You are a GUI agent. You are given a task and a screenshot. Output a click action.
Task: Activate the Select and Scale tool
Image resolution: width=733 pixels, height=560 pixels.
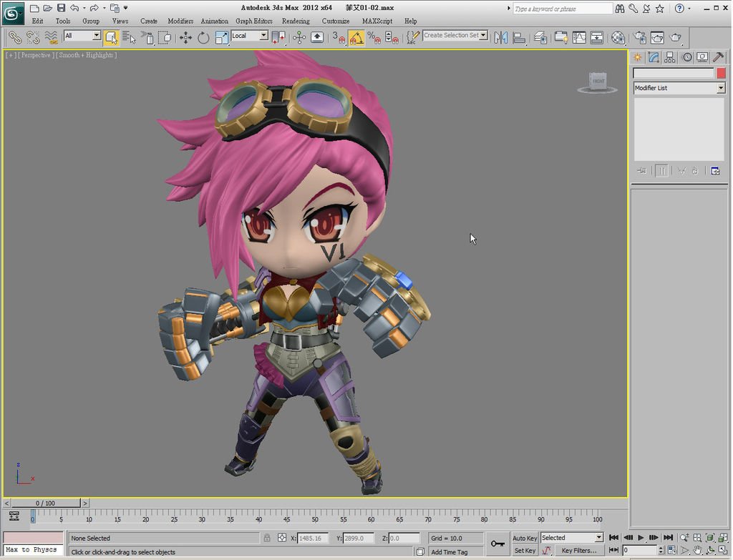(222, 37)
